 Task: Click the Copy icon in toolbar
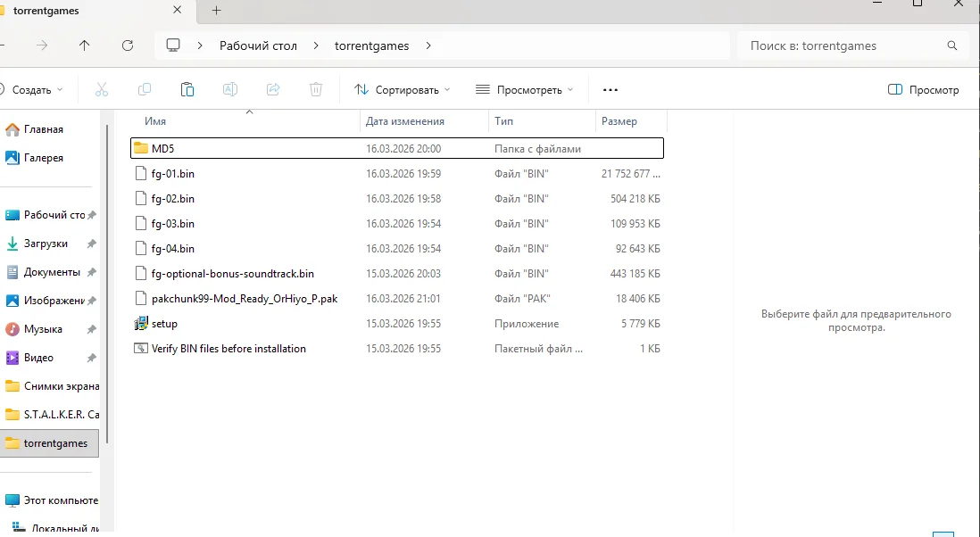pyautogui.click(x=144, y=89)
